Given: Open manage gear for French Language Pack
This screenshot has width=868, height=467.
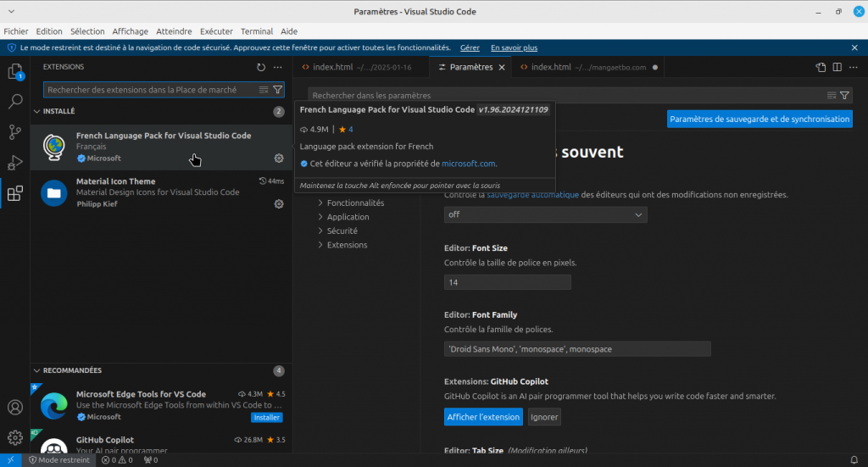Looking at the screenshot, I should click(x=279, y=158).
